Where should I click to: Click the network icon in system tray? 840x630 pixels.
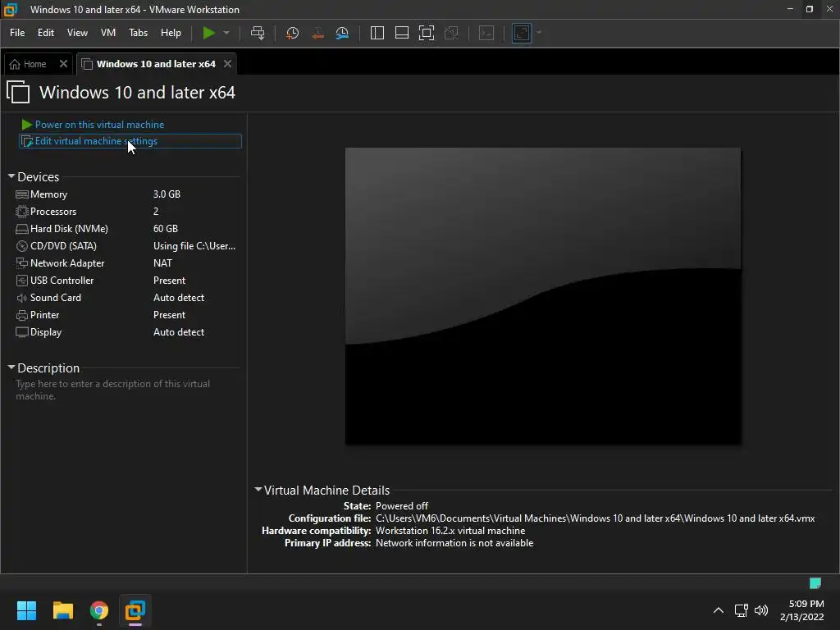742,610
